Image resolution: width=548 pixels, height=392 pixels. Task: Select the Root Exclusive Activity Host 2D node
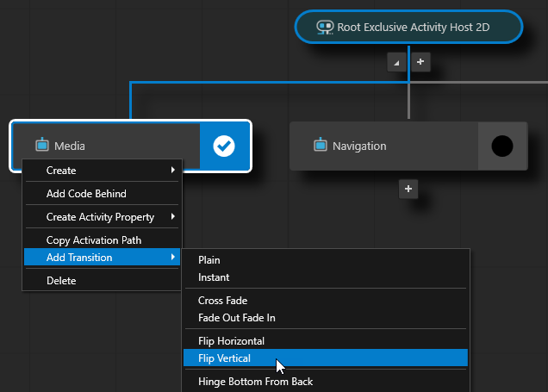408,27
